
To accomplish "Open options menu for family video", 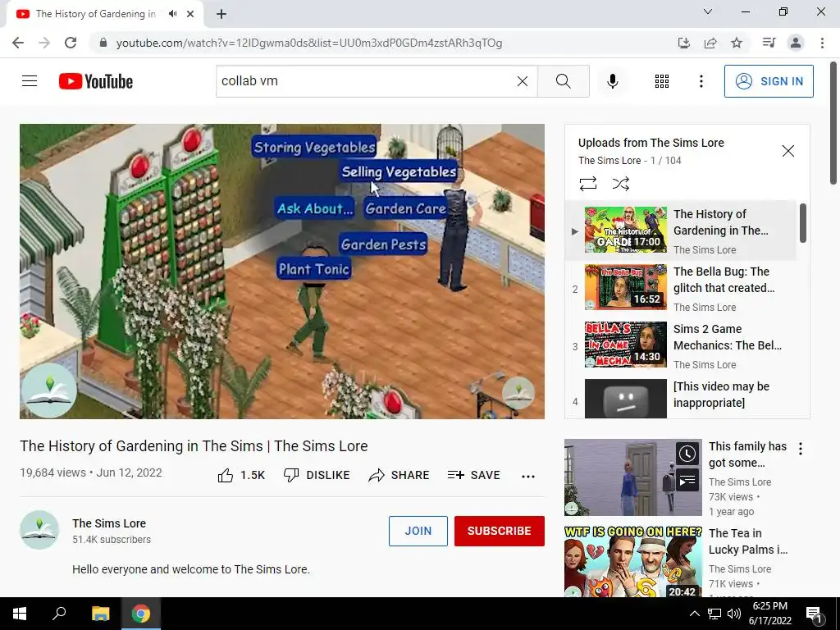I will pyautogui.click(x=801, y=449).
